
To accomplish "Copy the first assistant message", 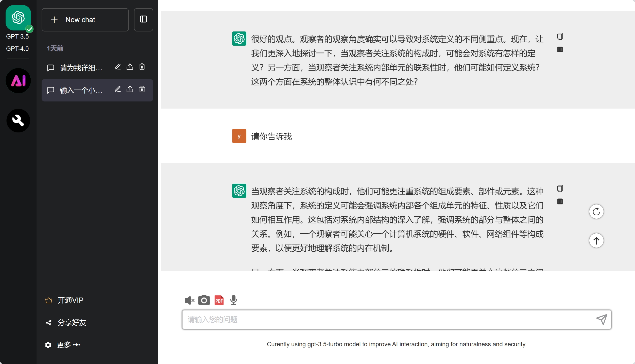I will 560,37.
